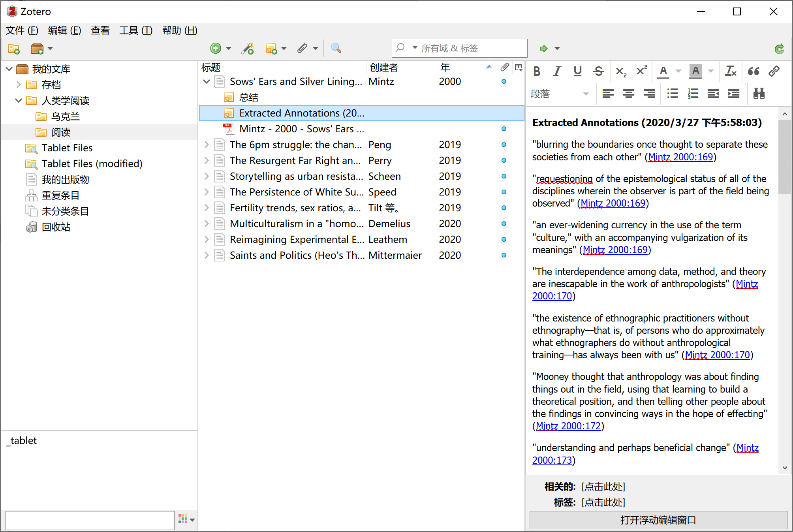Click the Insert Link icon
793x532 pixels.
tap(774, 71)
